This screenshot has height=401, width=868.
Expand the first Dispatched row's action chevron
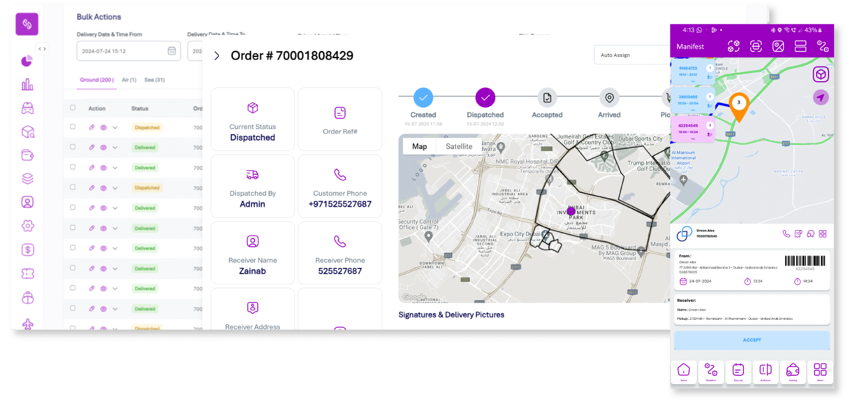[x=114, y=127]
